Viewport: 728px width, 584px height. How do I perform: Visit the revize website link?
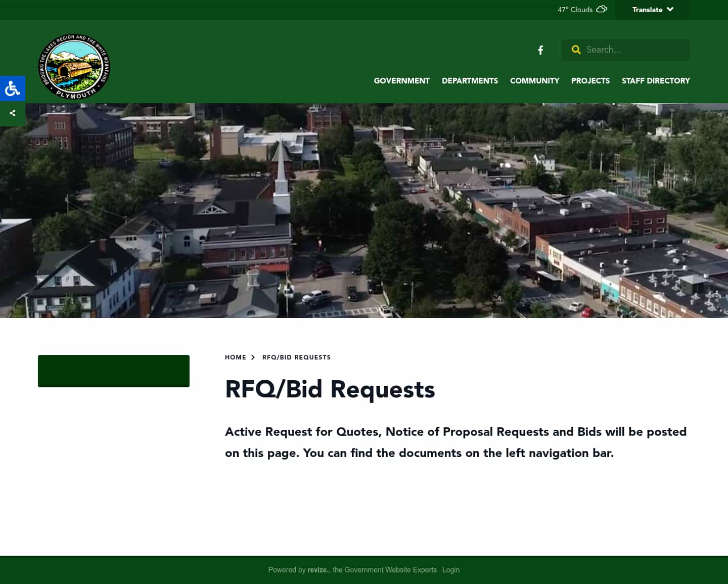click(x=317, y=570)
